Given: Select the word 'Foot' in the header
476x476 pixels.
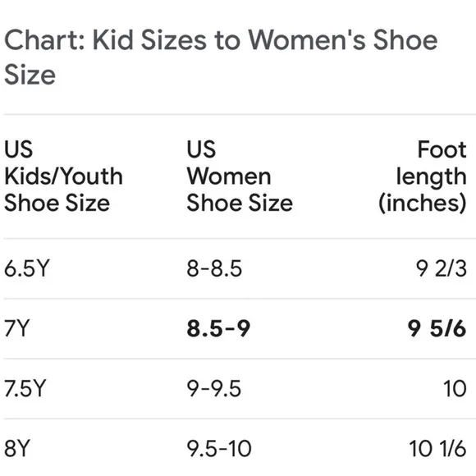Looking at the screenshot, I should (x=442, y=149).
